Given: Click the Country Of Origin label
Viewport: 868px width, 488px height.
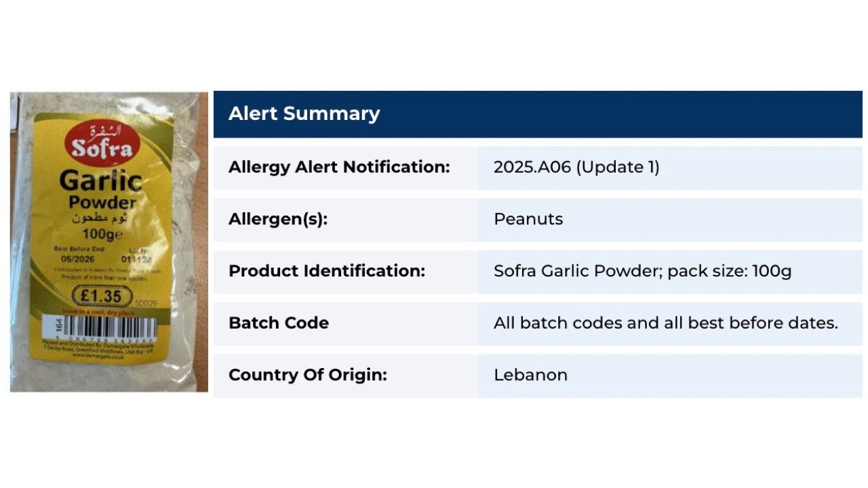Looking at the screenshot, I should point(308,375).
